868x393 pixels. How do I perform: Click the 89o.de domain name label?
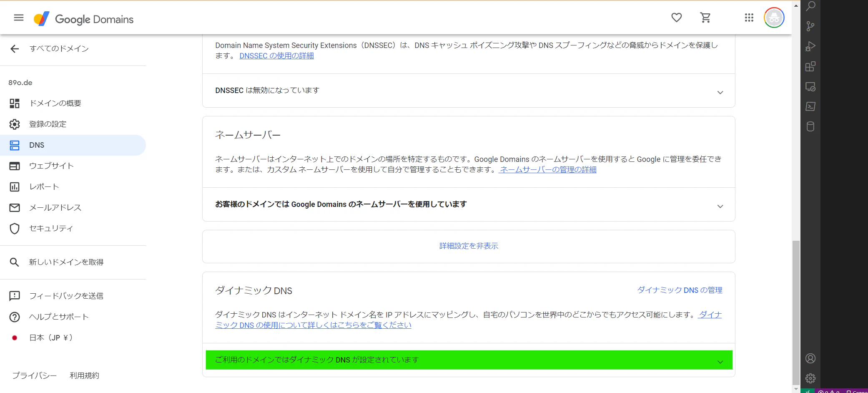(20, 83)
